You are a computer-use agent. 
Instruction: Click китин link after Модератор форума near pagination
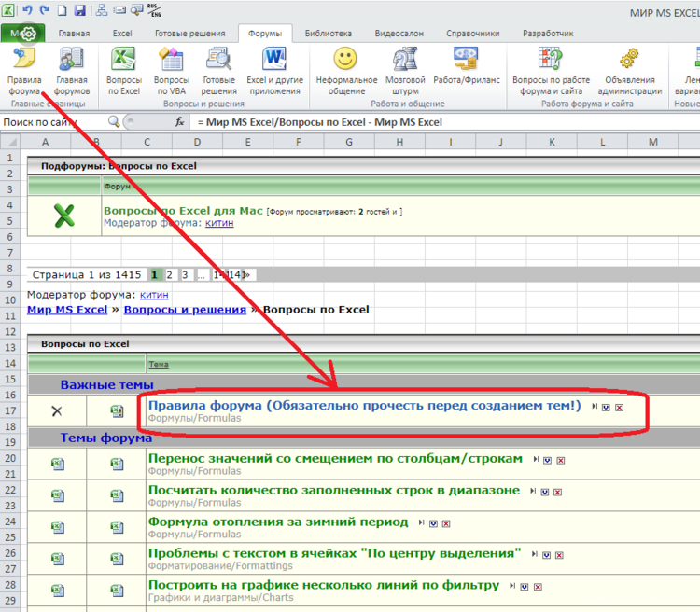tap(154, 295)
